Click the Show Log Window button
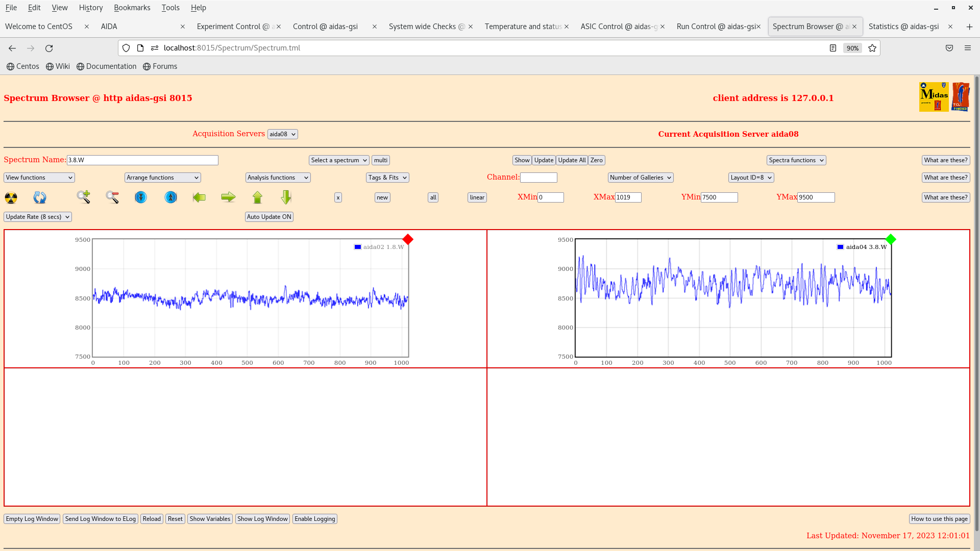 click(262, 519)
